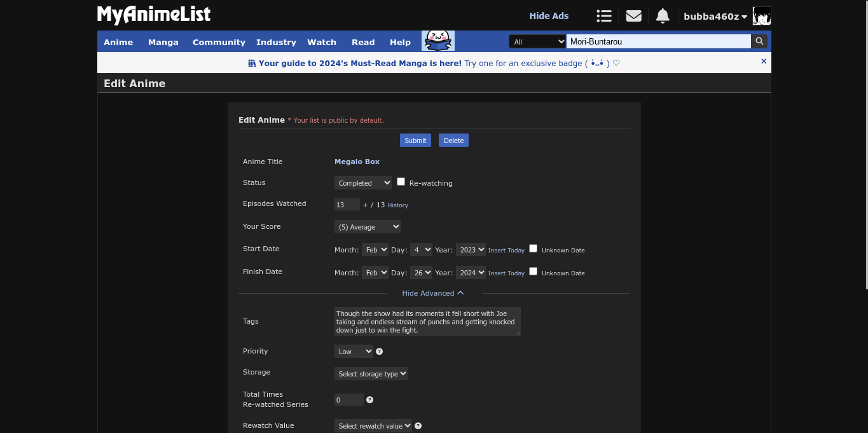Open the list view icon in header

coord(603,16)
